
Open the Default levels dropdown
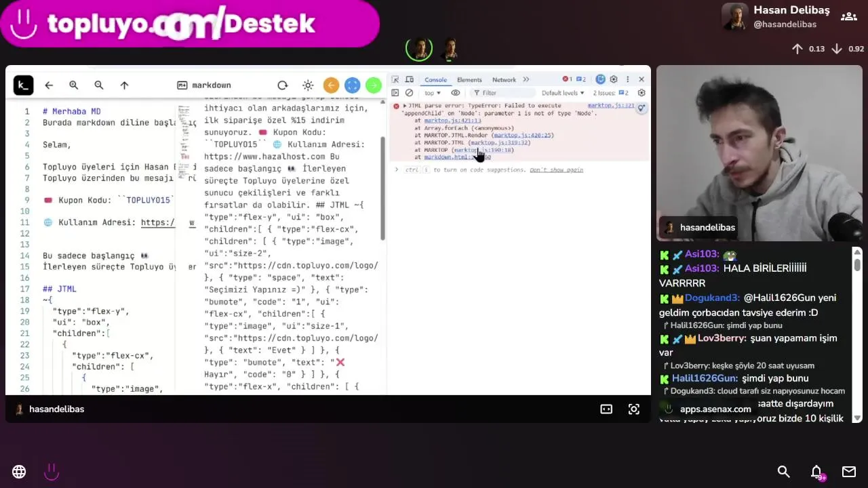(563, 93)
